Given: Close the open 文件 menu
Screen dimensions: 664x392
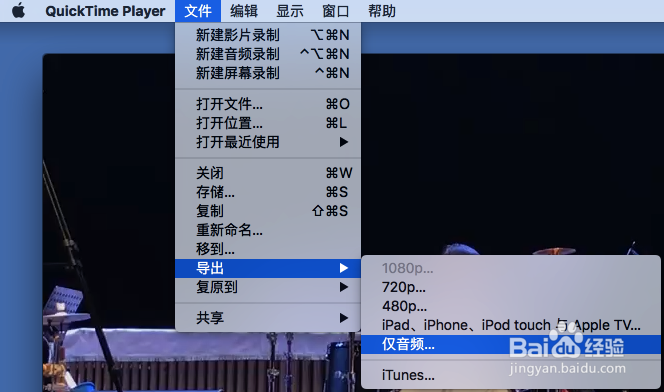Looking at the screenshot, I should pyautogui.click(x=198, y=11).
